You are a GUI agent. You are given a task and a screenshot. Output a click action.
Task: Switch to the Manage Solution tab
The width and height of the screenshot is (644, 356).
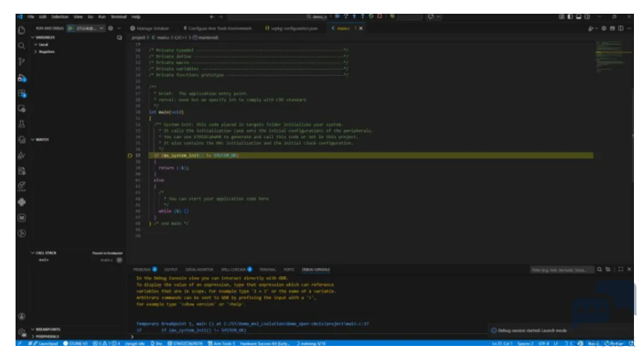[150, 28]
